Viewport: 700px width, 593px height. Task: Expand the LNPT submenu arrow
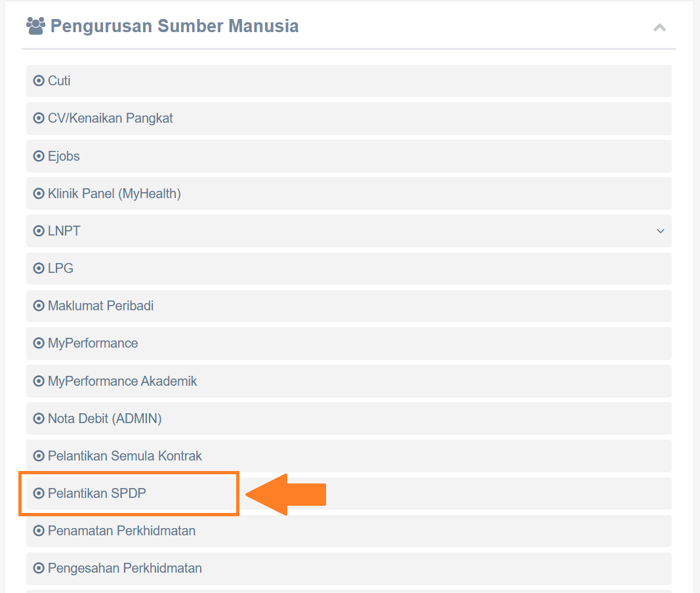[660, 231]
